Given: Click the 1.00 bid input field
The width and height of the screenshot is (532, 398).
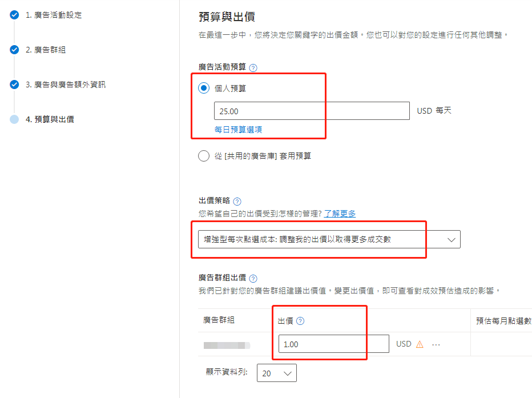Looking at the screenshot, I should click(333, 344).
